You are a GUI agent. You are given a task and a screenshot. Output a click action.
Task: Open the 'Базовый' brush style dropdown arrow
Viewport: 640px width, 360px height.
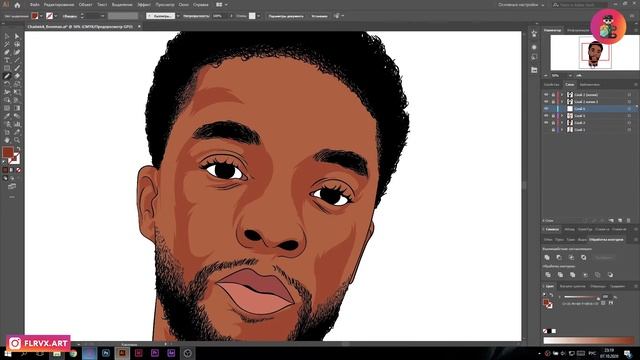click(x=178, y=16)
